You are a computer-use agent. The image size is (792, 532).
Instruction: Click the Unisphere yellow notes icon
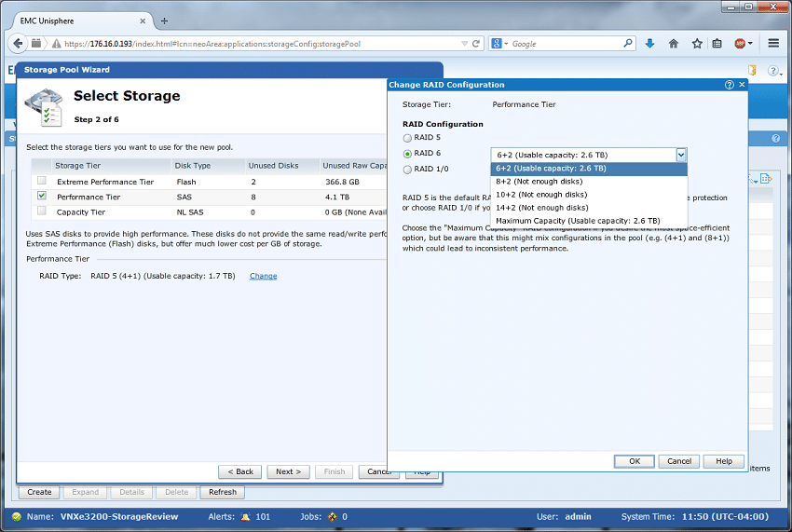pos(752,70)
